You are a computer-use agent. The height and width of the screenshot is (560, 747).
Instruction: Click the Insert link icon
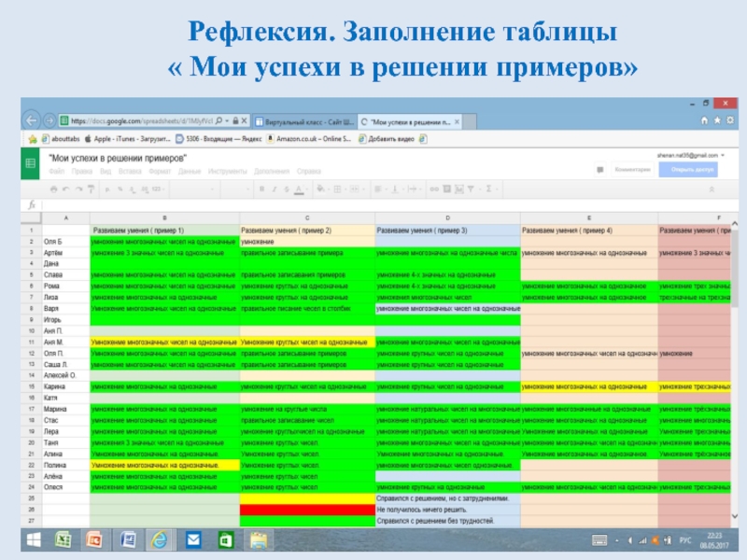[434, 189]
